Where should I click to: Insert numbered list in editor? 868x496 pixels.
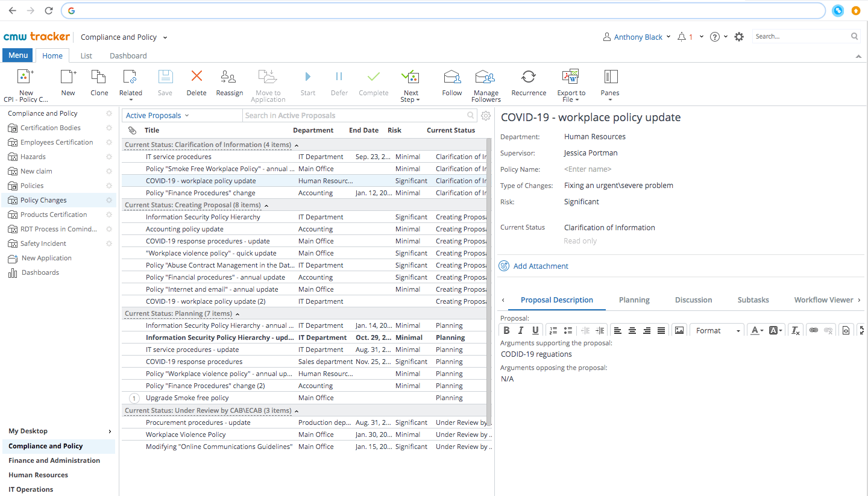553,330
